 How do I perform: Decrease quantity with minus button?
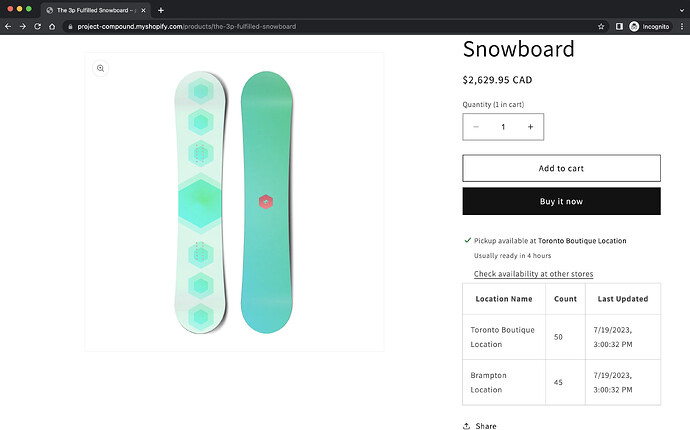tap(476, 127)
